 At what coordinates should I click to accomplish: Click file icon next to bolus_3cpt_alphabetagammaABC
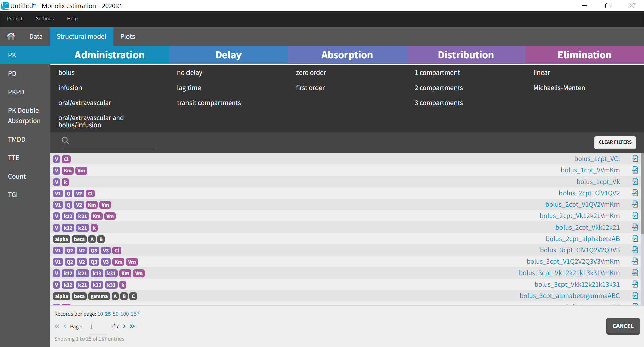click(x=635, y=296)
